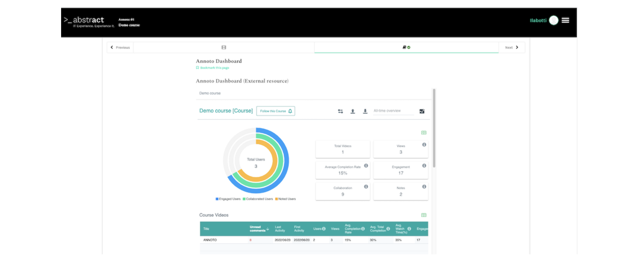Click the Last Activity column header
This screenshot has width=644, height=266.
(280, 229)
